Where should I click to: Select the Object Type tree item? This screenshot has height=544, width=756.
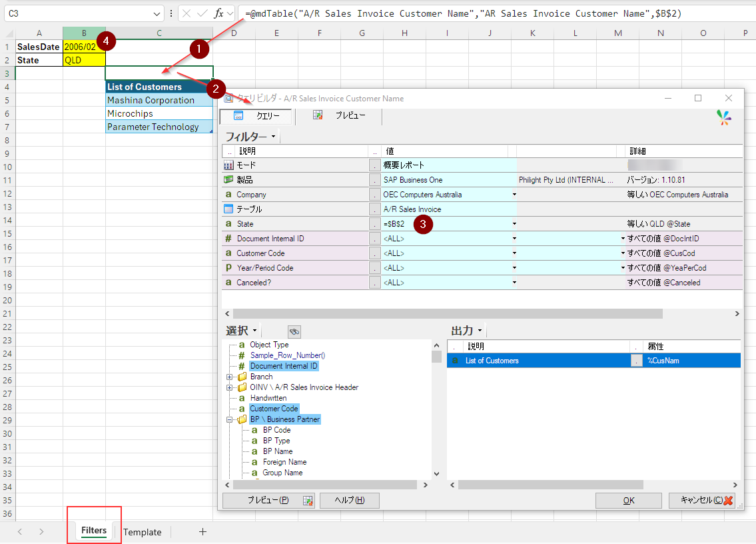tap(269, 345)
